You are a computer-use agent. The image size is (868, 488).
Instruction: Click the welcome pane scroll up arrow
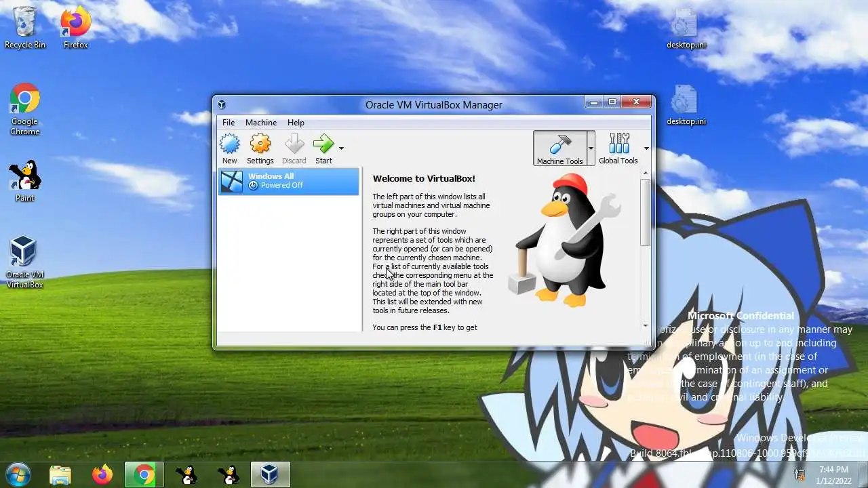point(646,174)
